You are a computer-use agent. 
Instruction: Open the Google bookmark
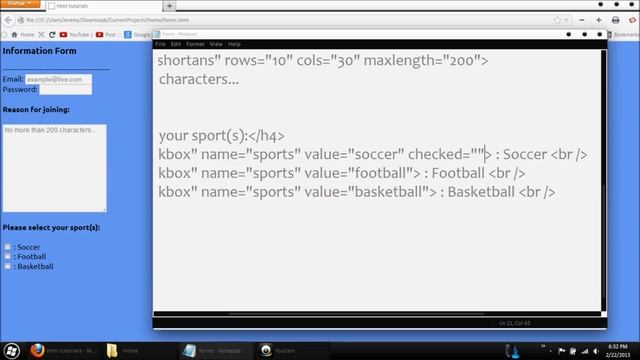pyautogui.click(x=137, y=35)
